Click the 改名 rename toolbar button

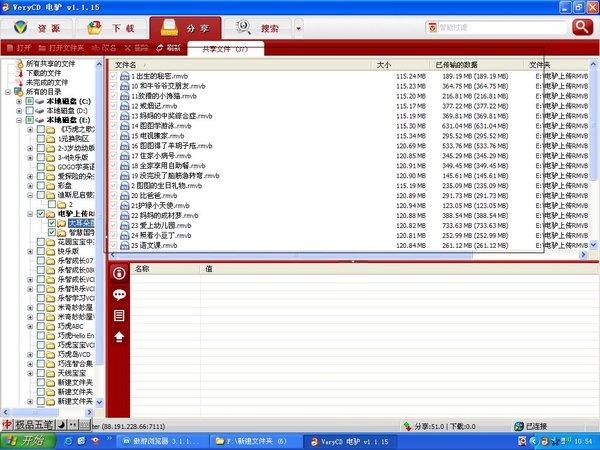tap(104, 48)
